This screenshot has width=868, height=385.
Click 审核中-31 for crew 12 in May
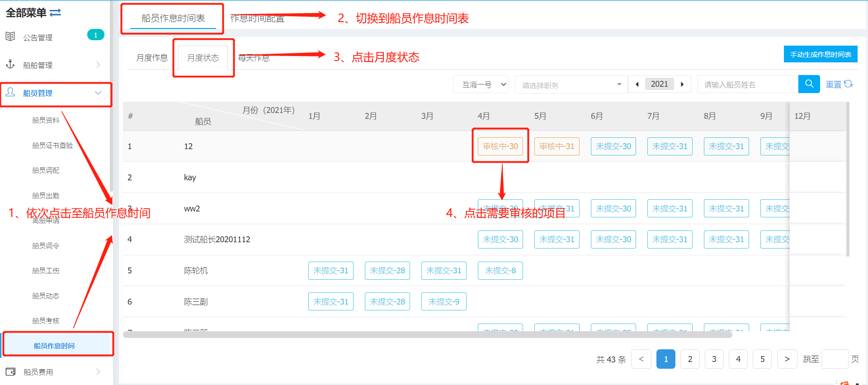(x=557, y=146)
